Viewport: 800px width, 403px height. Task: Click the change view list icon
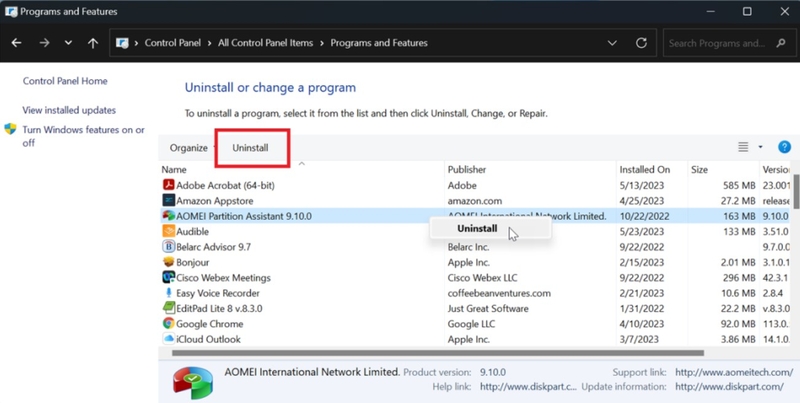[743, 147]
